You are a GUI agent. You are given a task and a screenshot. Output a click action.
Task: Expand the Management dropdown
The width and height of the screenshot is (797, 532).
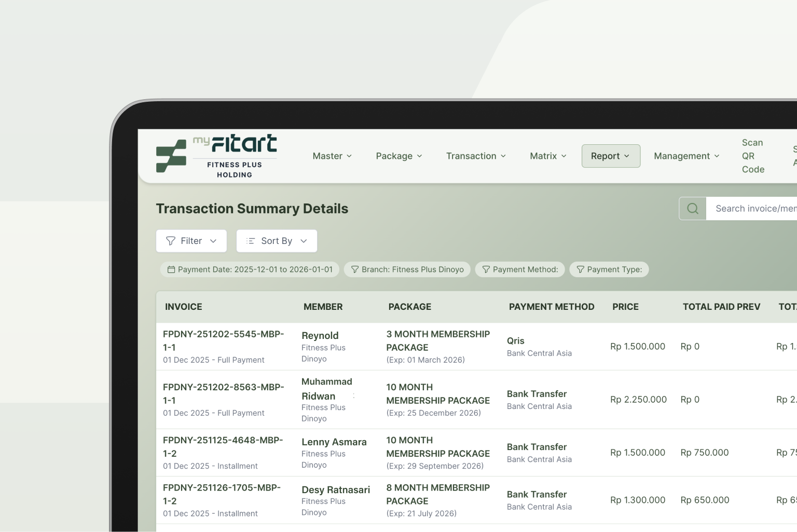(x=686, y=156)
